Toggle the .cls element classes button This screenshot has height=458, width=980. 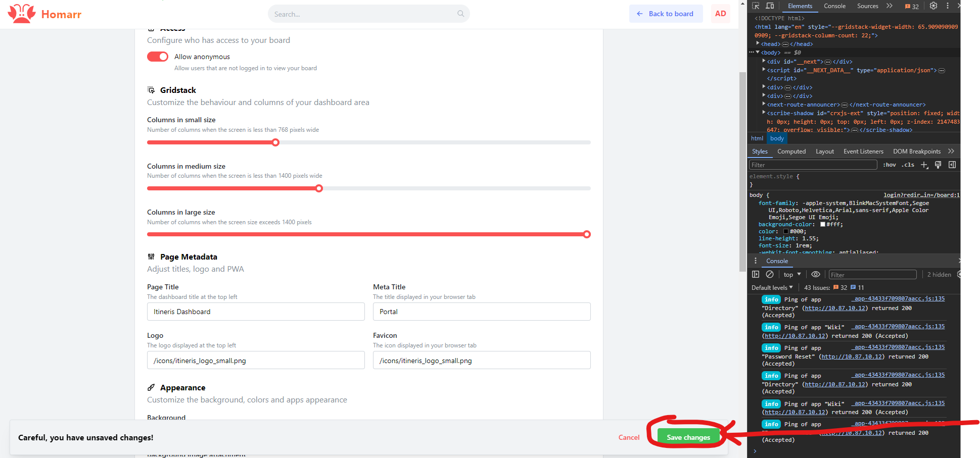coord(908,165)
